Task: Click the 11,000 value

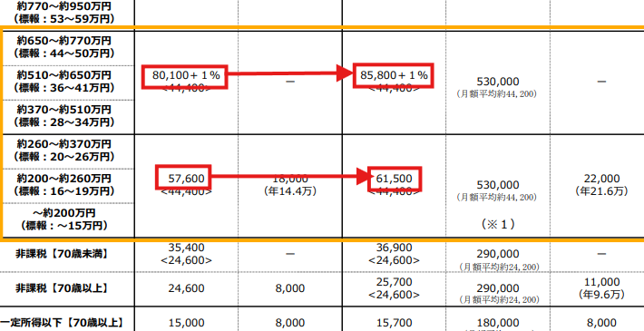Action: (601, 282)
